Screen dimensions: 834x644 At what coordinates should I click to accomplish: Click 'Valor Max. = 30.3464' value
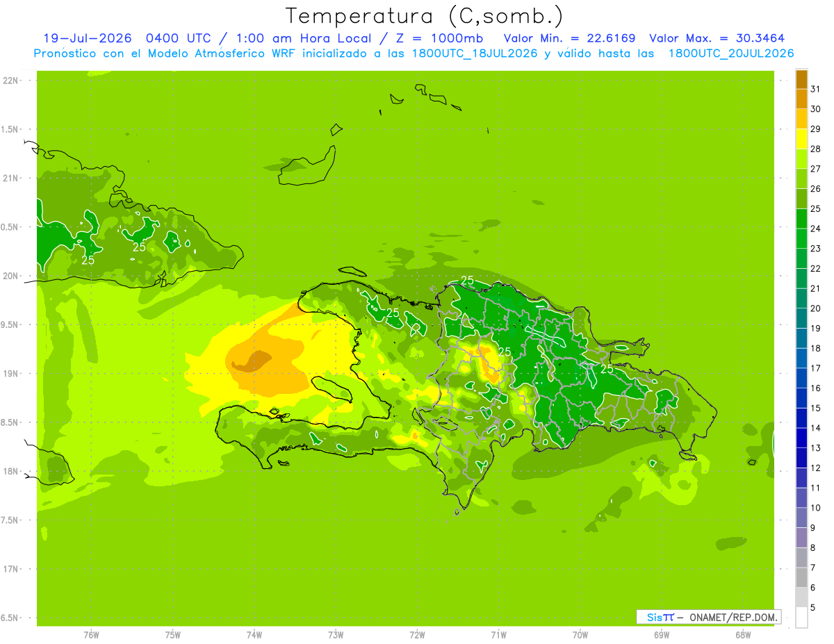click(x=717, y=38)
